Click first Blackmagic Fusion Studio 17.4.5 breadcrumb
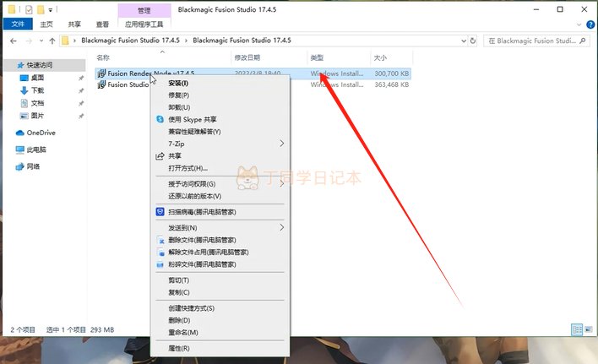 pos(130,41)
